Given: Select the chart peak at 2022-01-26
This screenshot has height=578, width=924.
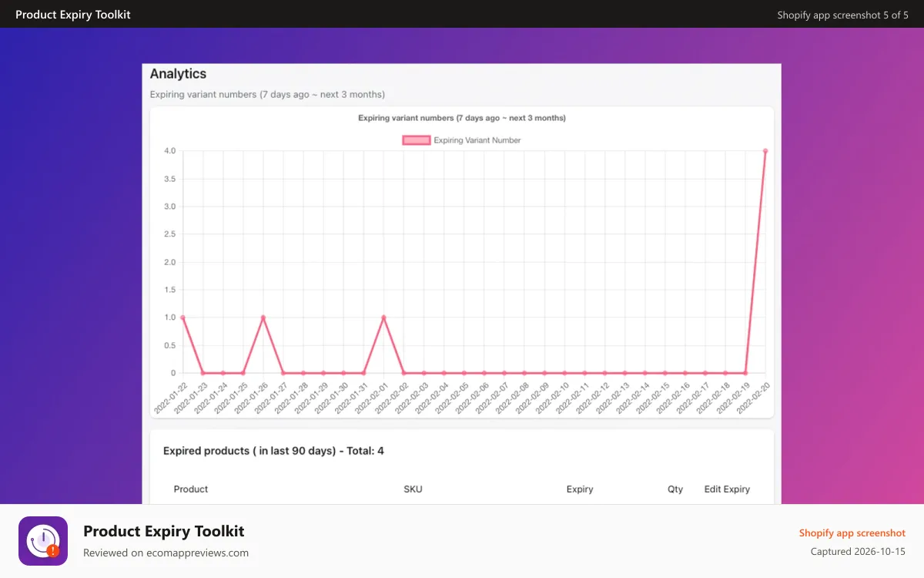Looking at the screenshot, I should (263, 318).
